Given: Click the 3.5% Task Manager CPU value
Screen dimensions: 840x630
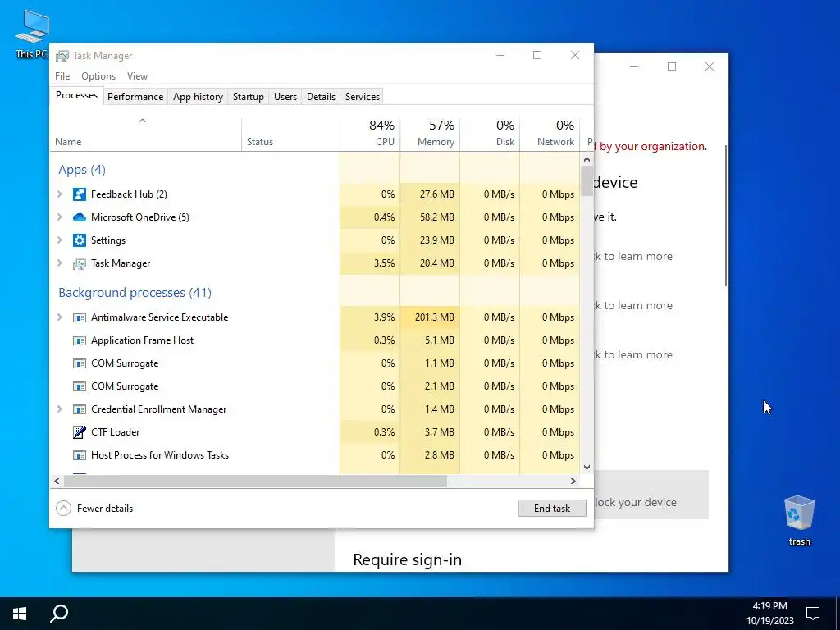Looking at the screenshot, I should tap(384, 263).
